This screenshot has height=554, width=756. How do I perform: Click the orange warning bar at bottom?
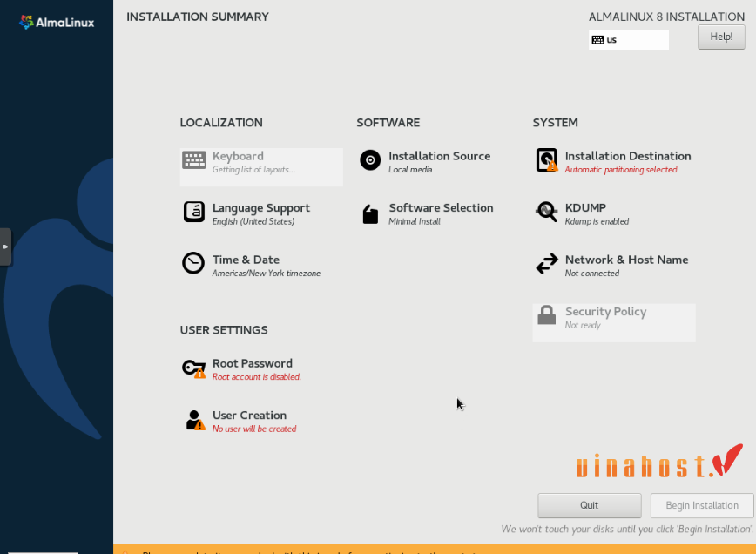pos(435,549)
